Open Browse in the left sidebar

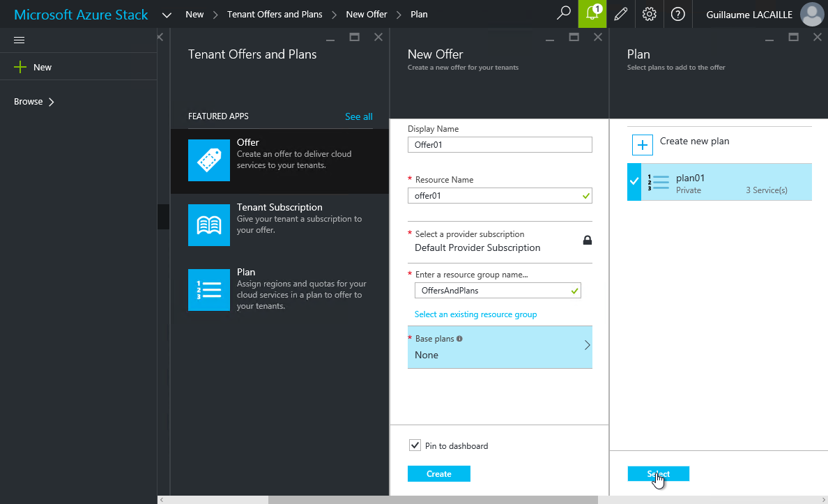tap(28, 102)
